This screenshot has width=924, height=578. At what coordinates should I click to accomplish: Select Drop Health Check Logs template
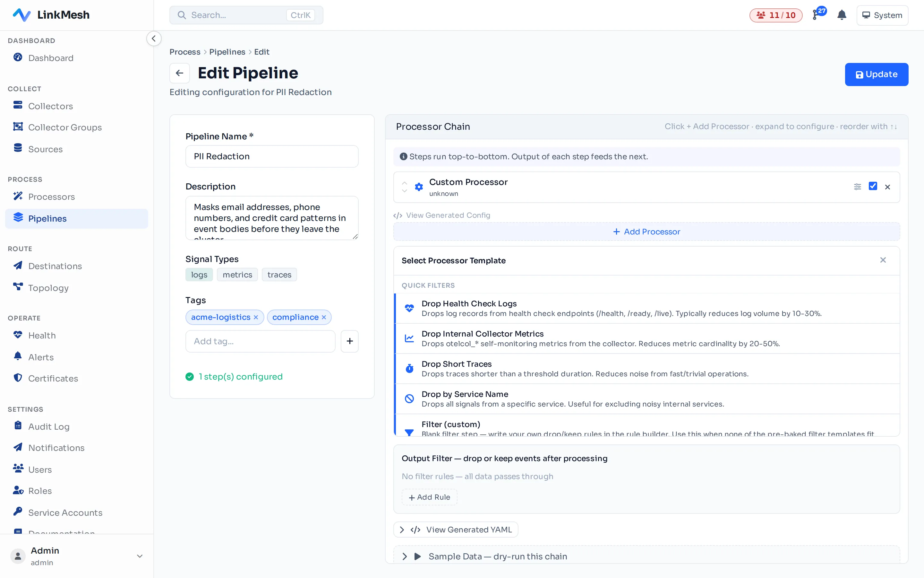(646, 308)
